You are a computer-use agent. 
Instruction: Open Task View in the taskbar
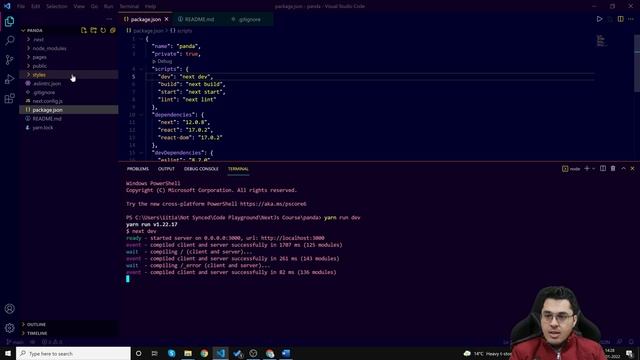[x=155, y=353]
